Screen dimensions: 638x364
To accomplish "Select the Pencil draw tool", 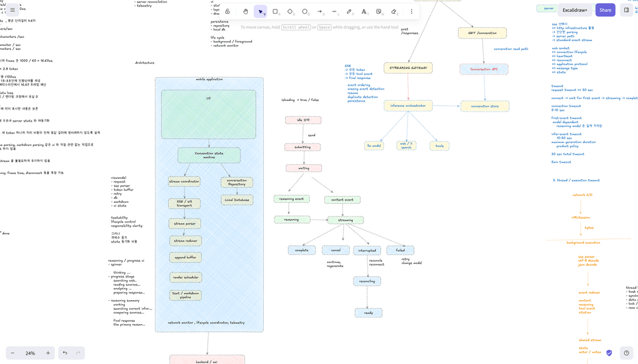I will pos(349,11).
